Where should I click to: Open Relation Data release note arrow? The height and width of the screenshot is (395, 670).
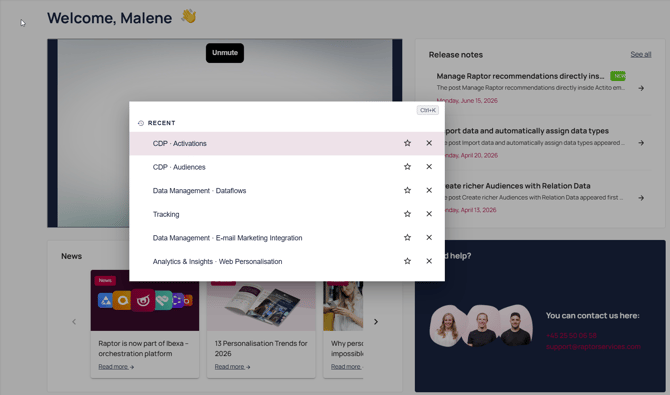click(641, 198)
